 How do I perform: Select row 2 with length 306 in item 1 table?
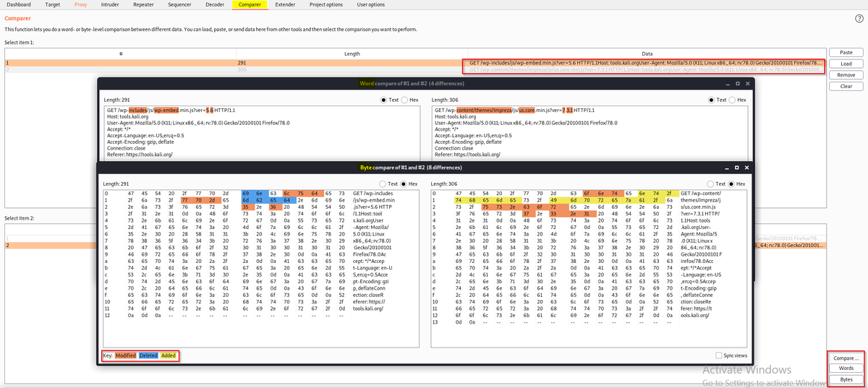click(415, 70)
